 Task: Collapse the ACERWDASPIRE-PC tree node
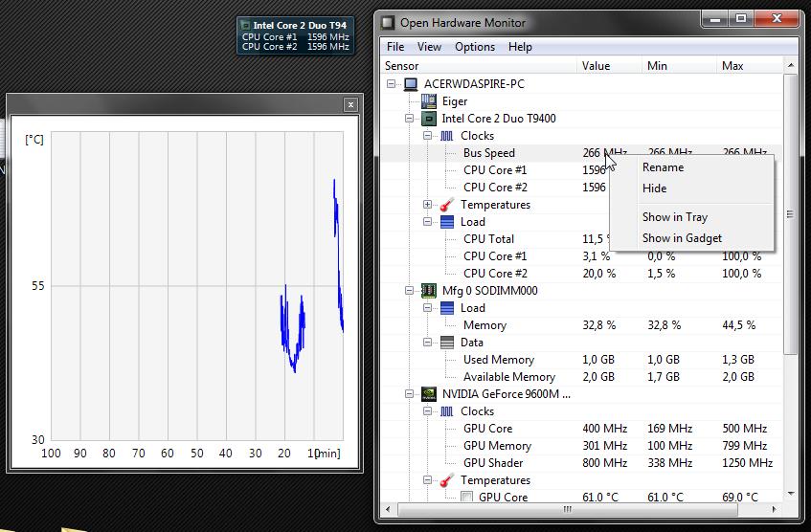(x=391, y=84)
